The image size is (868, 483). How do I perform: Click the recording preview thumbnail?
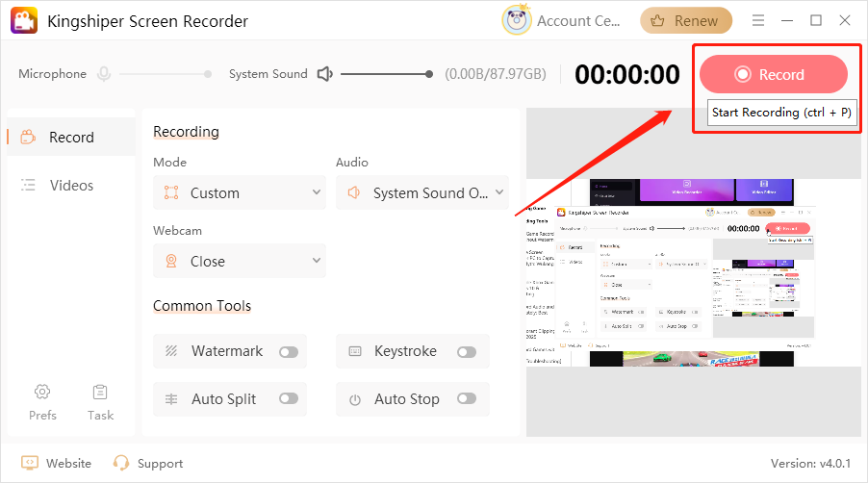pos(693,272)
